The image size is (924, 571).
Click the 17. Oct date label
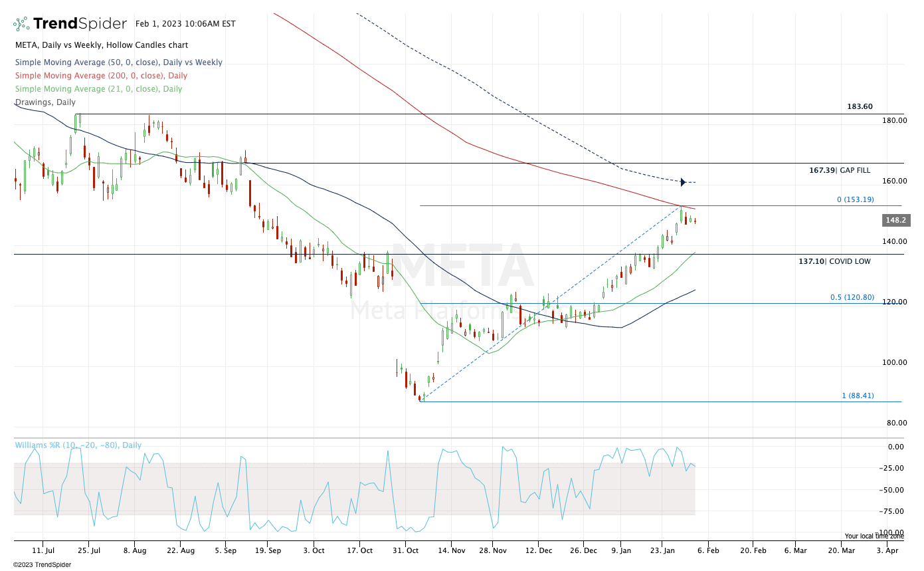(359, 550)
